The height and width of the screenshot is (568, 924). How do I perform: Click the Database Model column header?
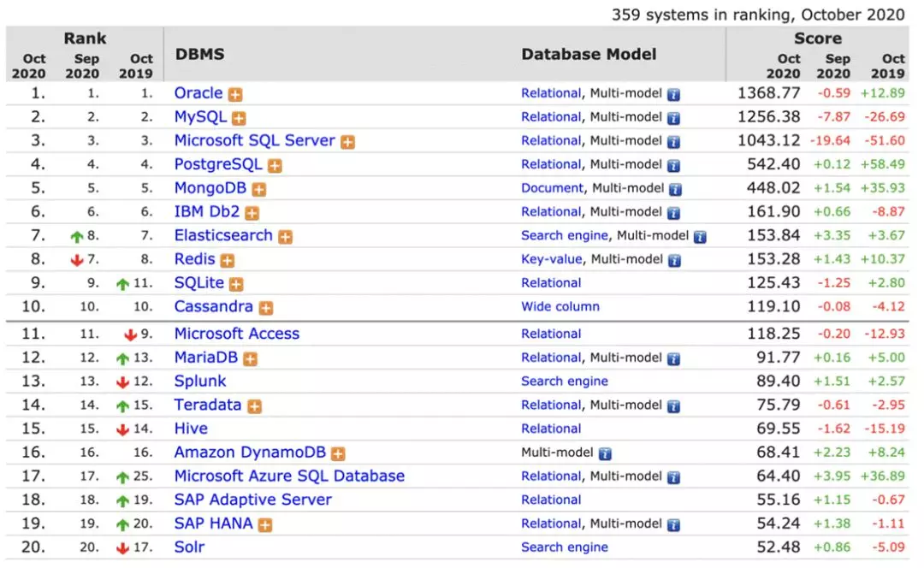pyautogui.click(x=589, y=54)
